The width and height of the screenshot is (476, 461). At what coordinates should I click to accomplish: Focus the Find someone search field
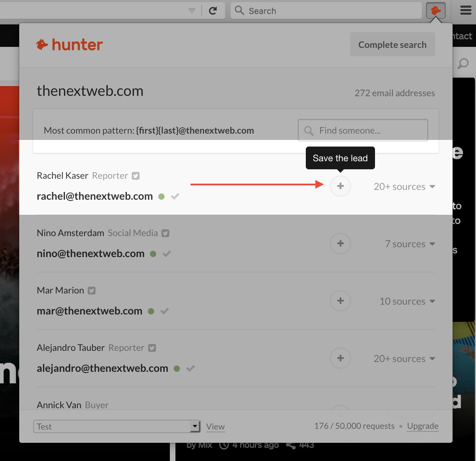click(363, 130)
